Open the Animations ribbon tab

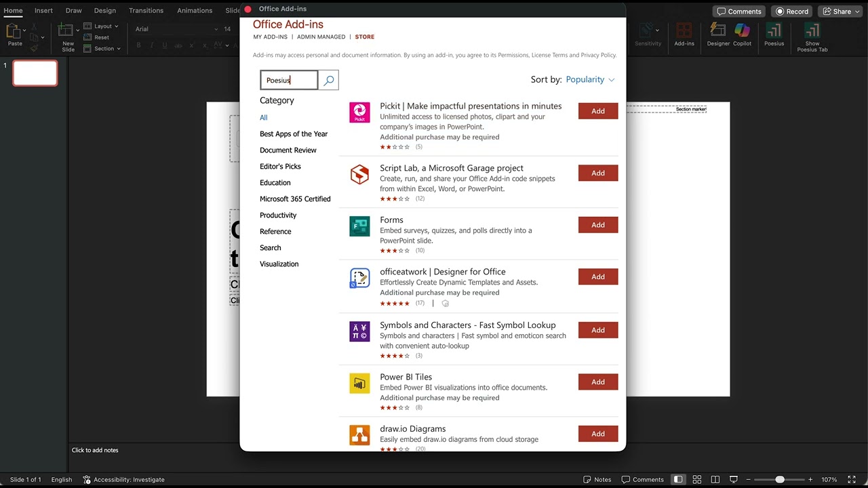195,10
